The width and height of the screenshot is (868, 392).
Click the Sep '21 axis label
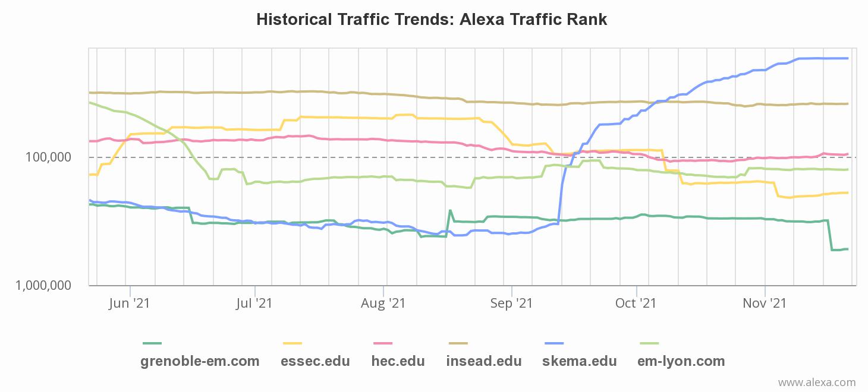pyautogui.click(x=511, y=304)
